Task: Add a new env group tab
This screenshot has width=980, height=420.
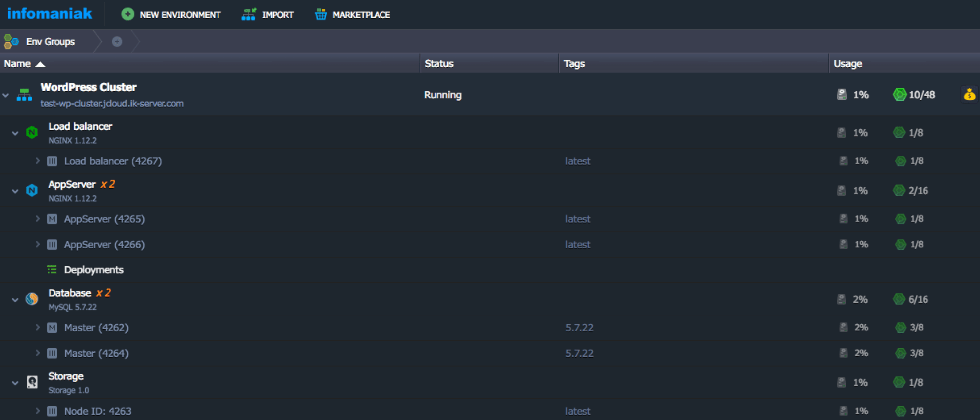Action: point(117,42)
